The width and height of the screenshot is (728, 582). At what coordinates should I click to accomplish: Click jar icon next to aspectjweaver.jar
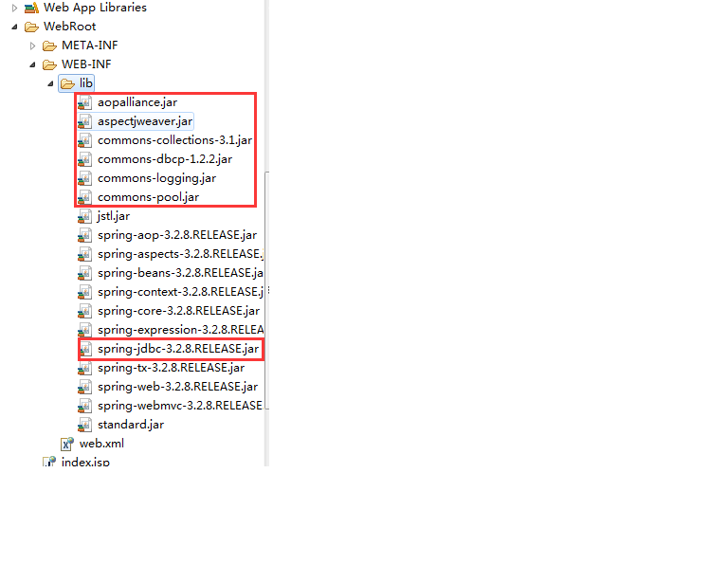84,121
